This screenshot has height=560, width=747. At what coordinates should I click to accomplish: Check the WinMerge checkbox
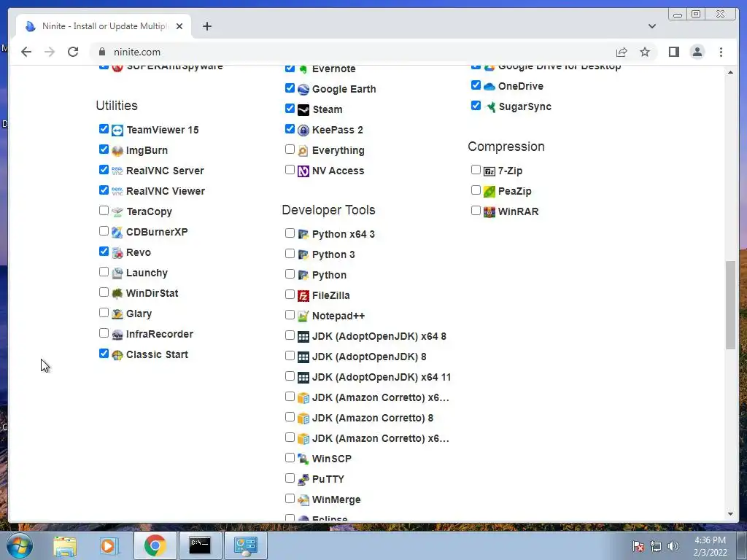[290, 499]
